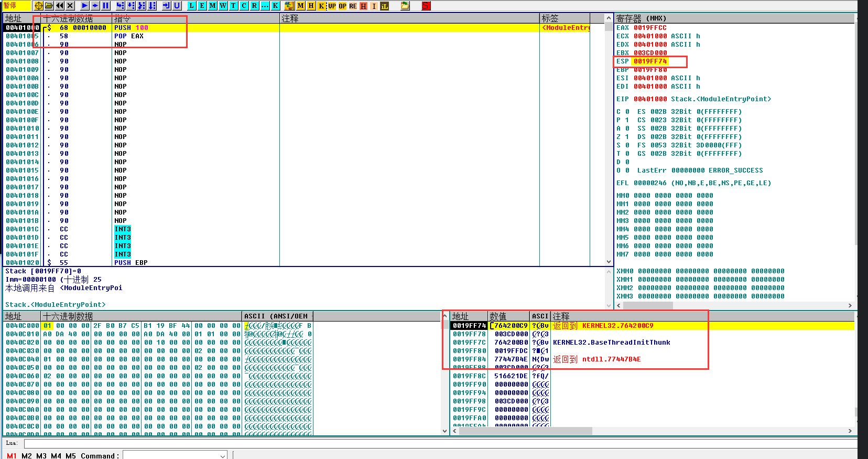This screenshot has height=459, width=868.
Task: Select the M5 memory tab
Action: pyautogui.click(x=71, y=455)
